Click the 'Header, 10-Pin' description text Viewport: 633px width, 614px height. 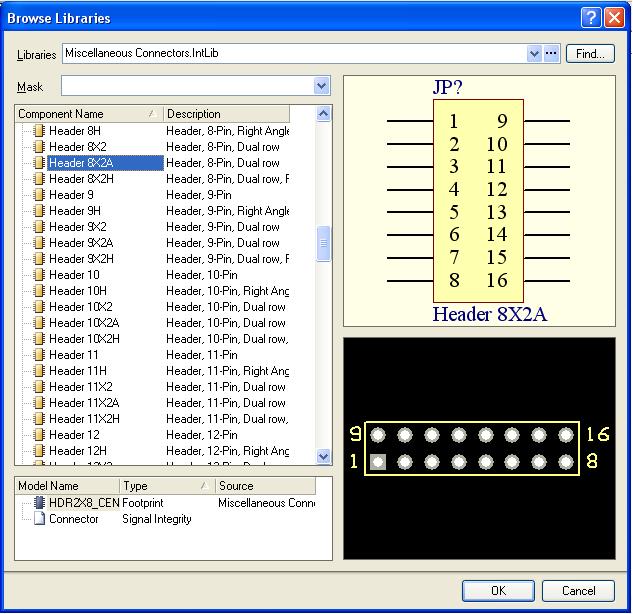(x=202, y=275)
